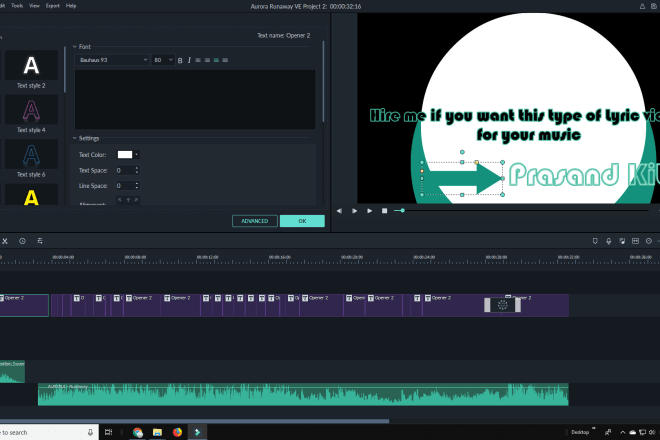This screenshot has height=440, width=660.
Task: Open the Bauhaus 93 font family dropdown
Action: [x=112, y=60]
